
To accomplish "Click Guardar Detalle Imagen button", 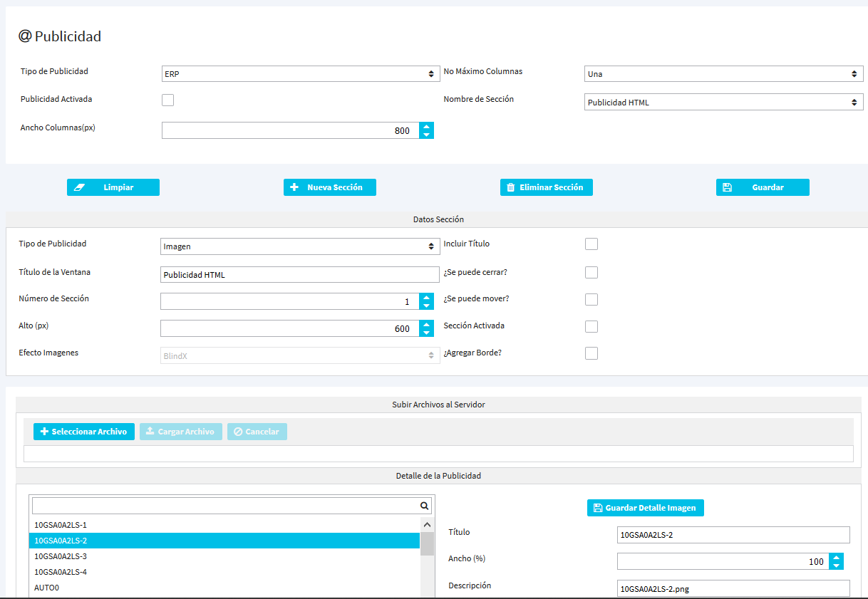I will point(645,508).
